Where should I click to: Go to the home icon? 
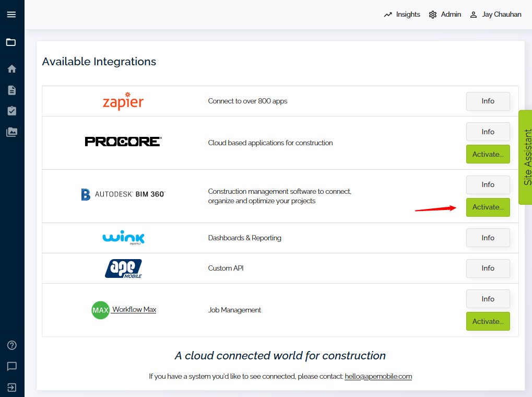point(11,69)
